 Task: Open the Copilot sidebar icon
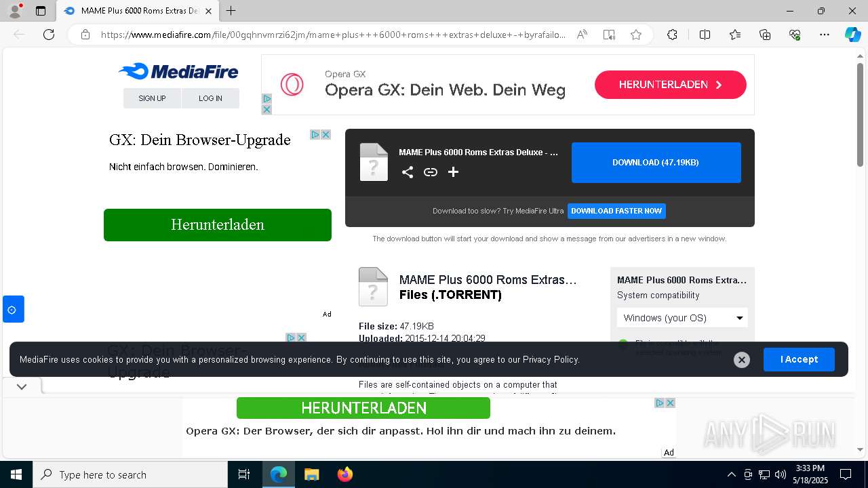(x=852, y=35)
